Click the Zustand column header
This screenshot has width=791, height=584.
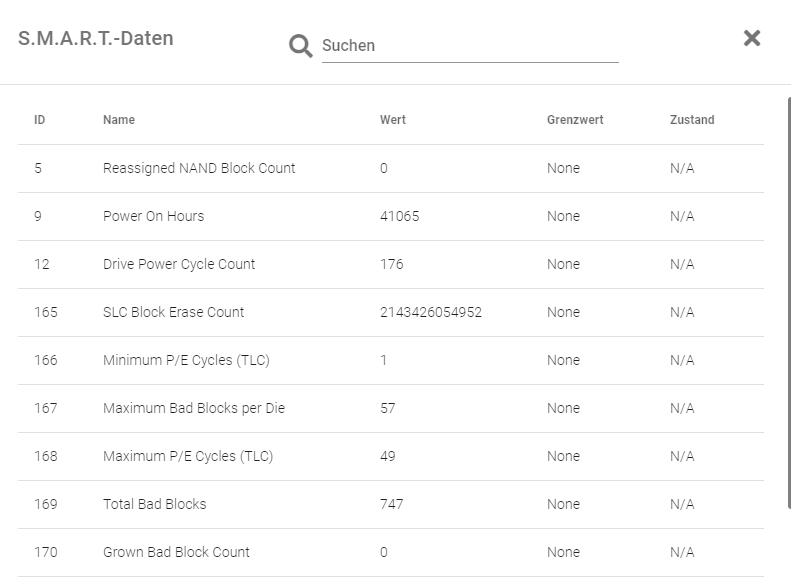point(692,120)
